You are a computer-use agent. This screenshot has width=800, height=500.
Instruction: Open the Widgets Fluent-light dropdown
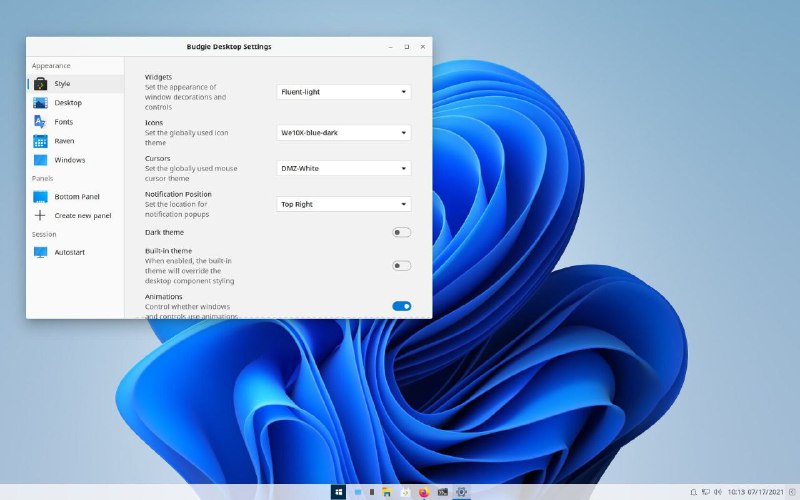click(343, 92)
